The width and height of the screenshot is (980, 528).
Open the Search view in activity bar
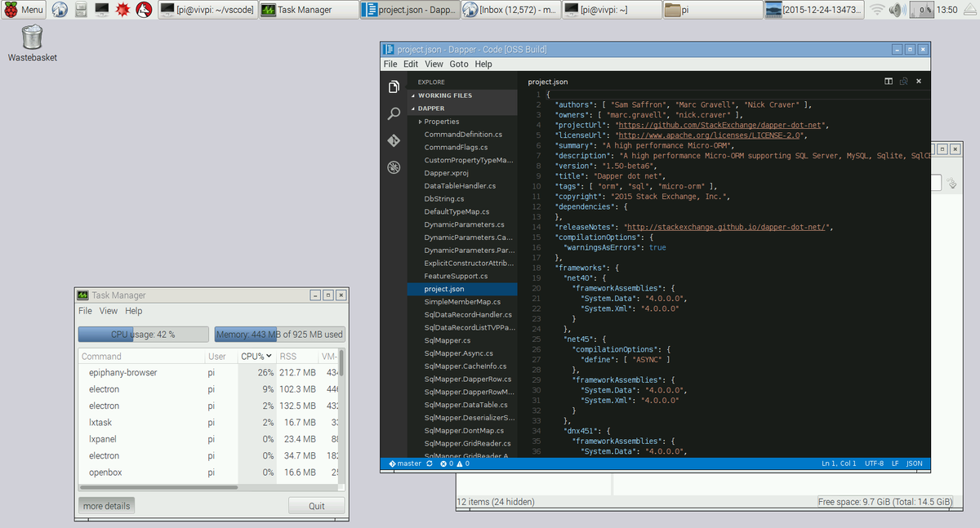[x=394, y=113]
